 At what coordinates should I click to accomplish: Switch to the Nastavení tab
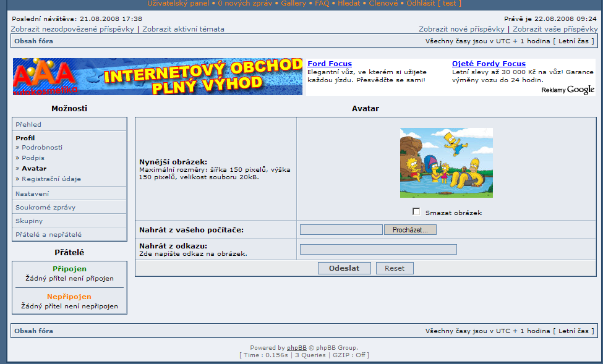pos(32,193)
